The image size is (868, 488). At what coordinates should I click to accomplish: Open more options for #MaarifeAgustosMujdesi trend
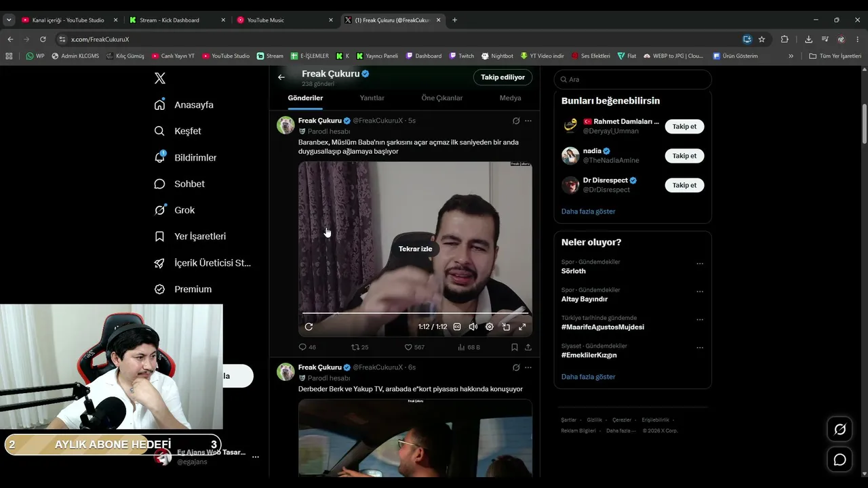[700, 319]
